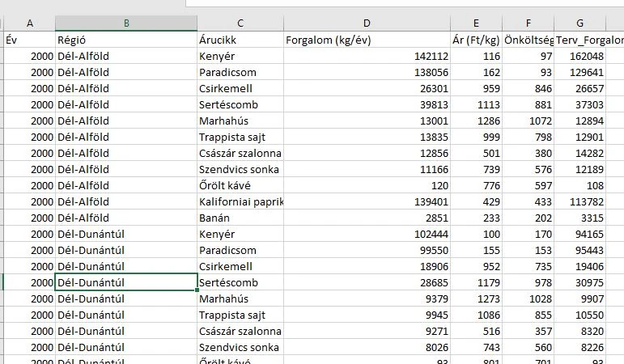The image size is (624, 364).
Task: Click the value 8026 in Forgalom column
Action: pos(367,347)
